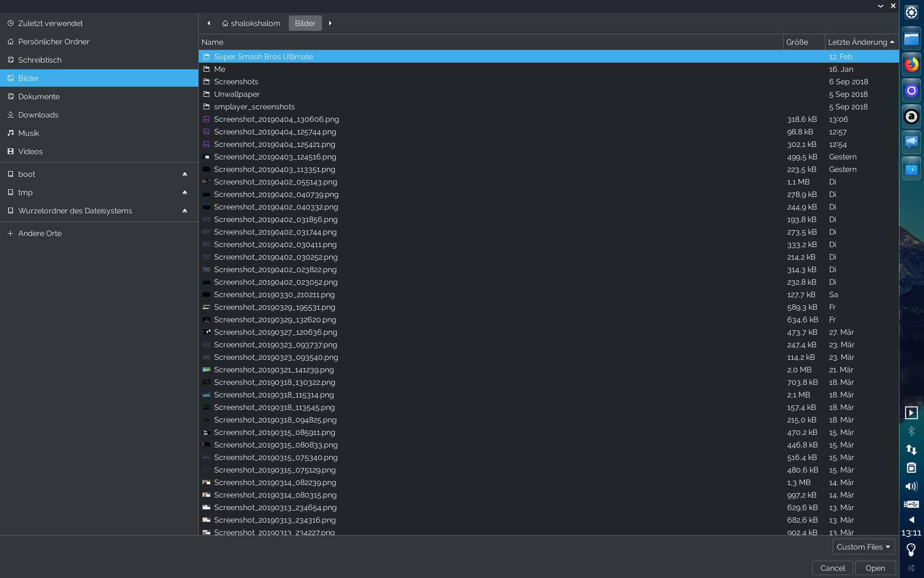Toggle sort direction on Letzte Änderung column
Screen dimensions: 924x578
pos(860,42)
